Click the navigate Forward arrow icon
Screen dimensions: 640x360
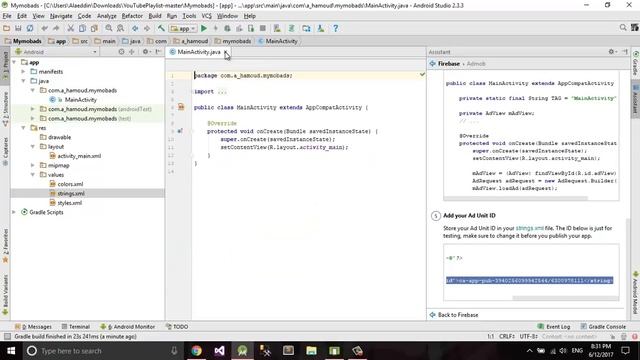click(x=147, y=28)
